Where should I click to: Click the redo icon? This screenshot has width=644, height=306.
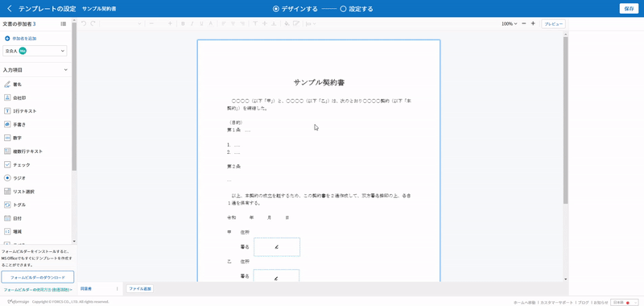point(93,23)
